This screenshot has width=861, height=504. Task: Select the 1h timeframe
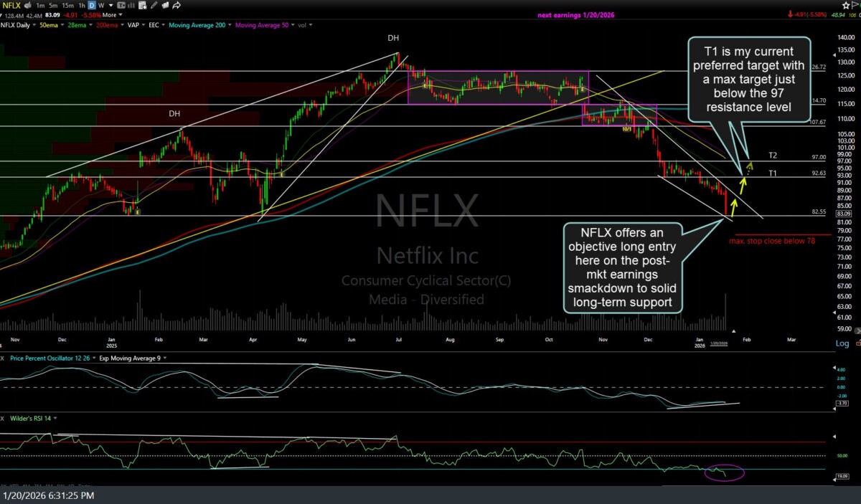82,6
